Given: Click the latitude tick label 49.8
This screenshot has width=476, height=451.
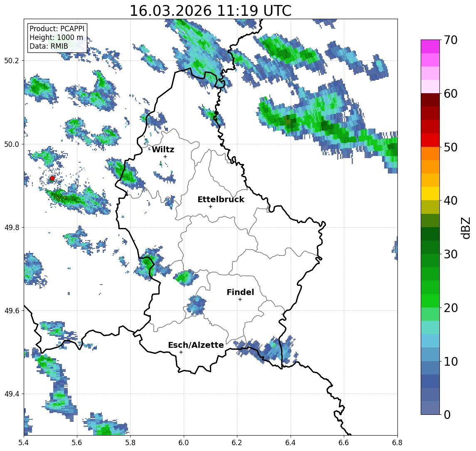Looking at the screenshot, I should point(12,227).
